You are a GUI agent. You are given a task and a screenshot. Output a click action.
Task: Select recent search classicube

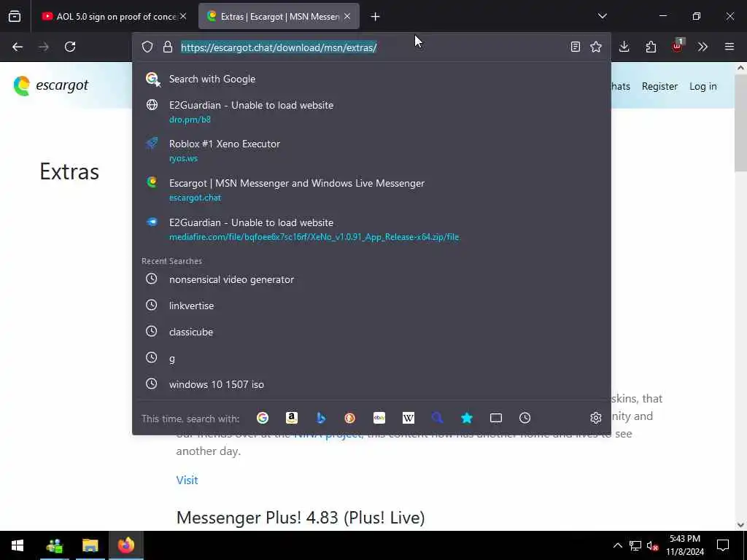tap(371, 332)
